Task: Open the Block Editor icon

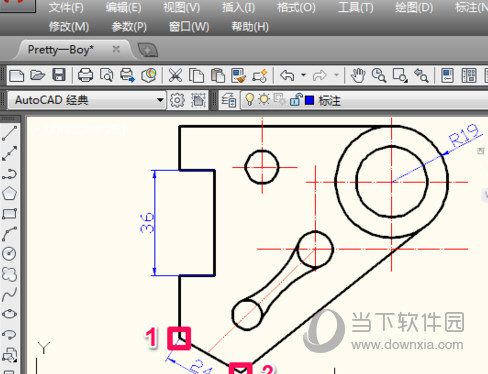Action: [x=260, y=75]
